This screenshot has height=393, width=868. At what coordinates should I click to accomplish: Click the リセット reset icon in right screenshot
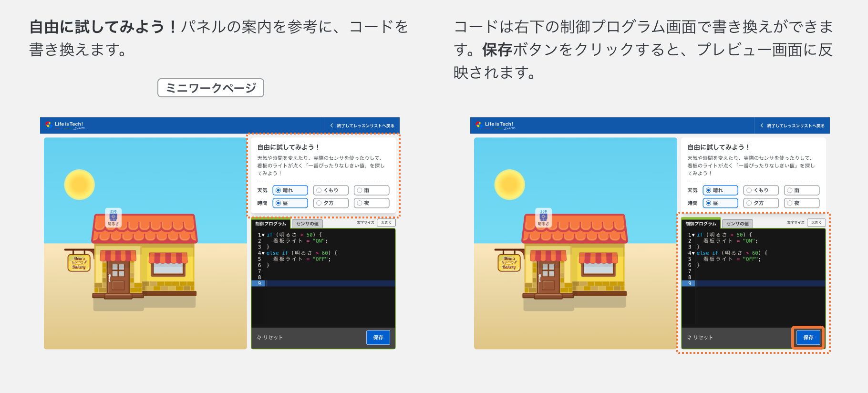(x=690, y=338)
